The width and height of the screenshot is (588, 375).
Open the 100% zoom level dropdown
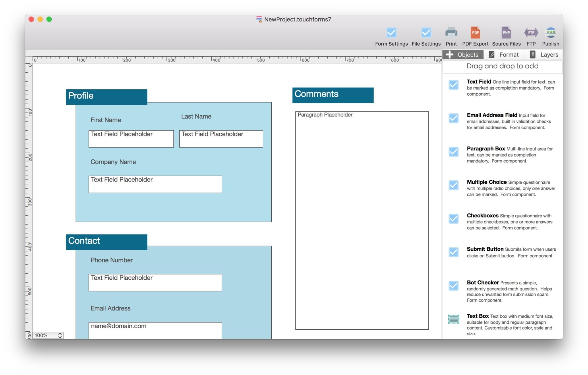[48, 335]
